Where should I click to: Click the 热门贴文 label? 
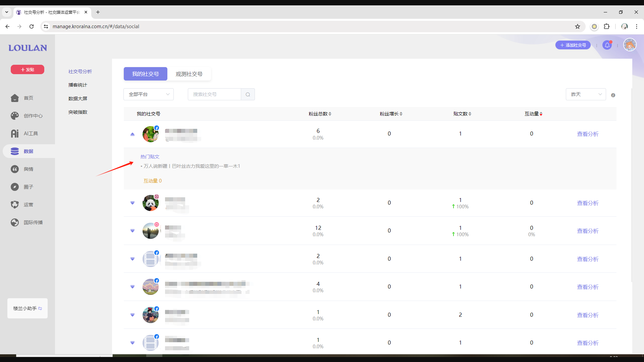(x=150, y=157)
